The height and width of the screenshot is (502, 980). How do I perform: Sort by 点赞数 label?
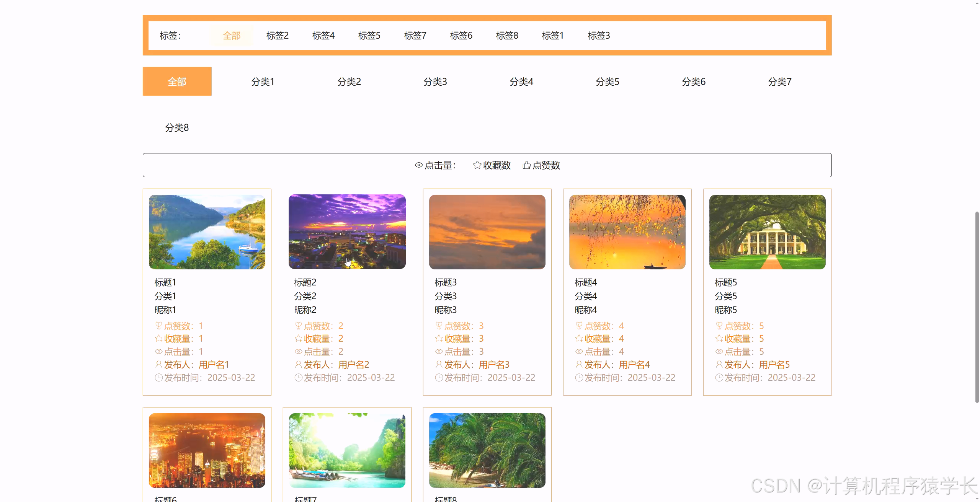pyautogui.click(x=546, y=165)
